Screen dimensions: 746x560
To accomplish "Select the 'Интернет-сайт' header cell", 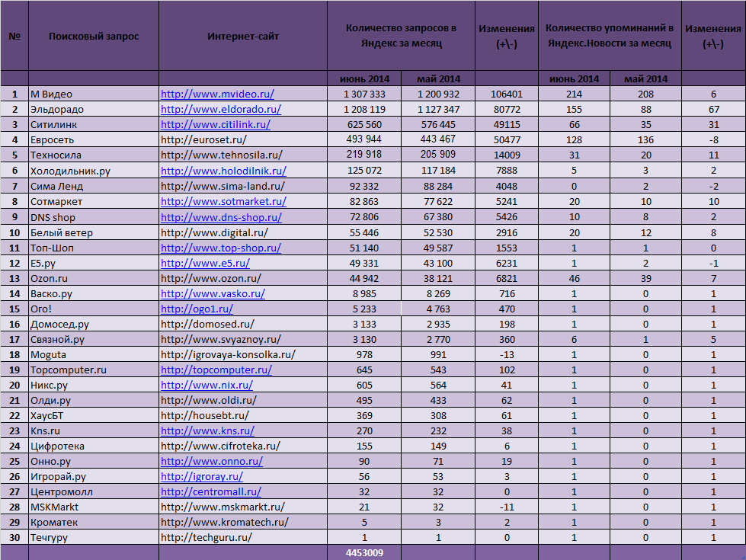I will [243, 36].
